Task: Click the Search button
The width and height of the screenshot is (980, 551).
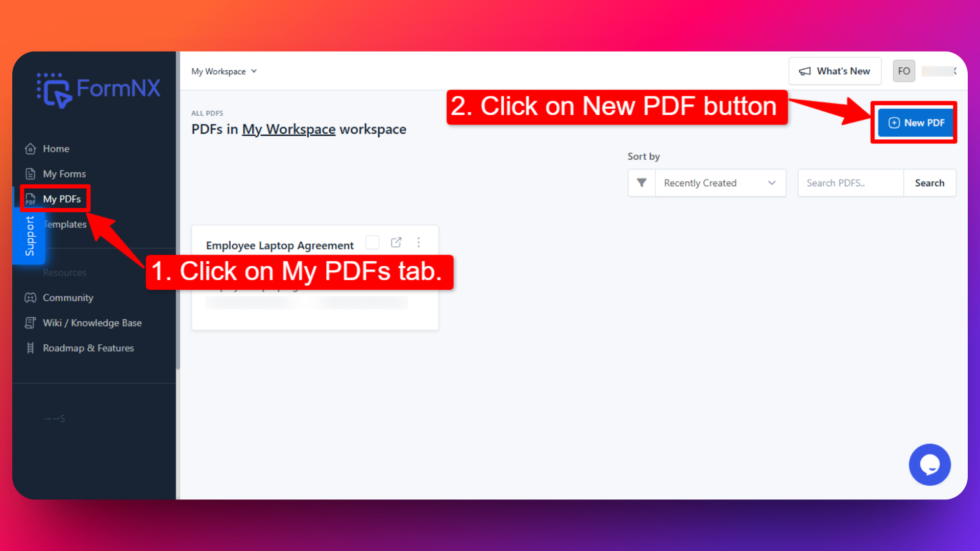Action: pyautogui.click(x=929, y=183)
